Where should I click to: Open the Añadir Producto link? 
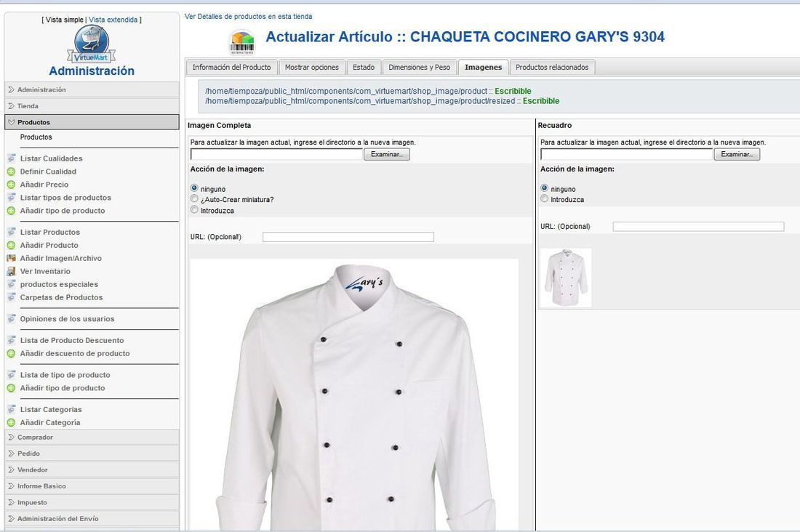click(x=49, y=246)
